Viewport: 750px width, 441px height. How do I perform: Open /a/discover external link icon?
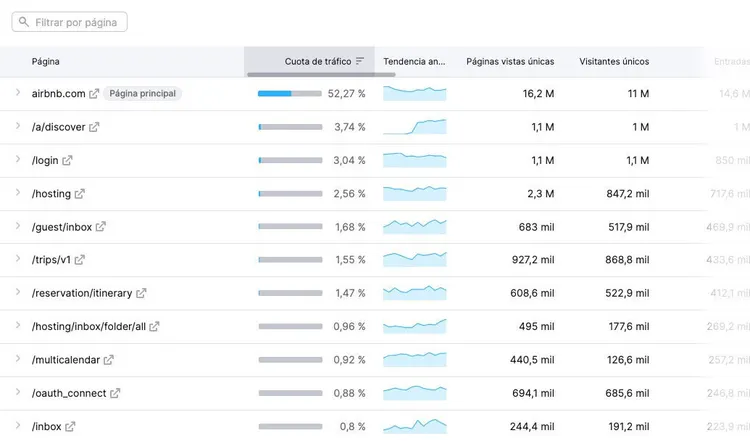pos(94,127)
